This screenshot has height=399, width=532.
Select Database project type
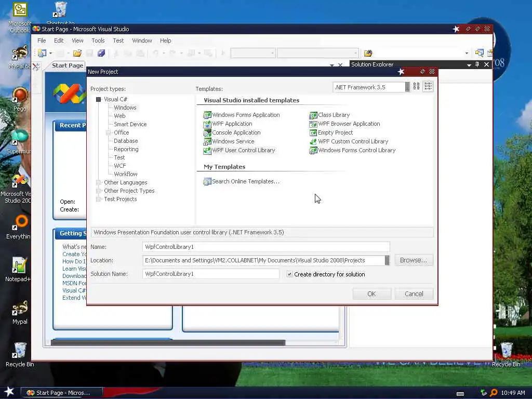tap(126, 141)
